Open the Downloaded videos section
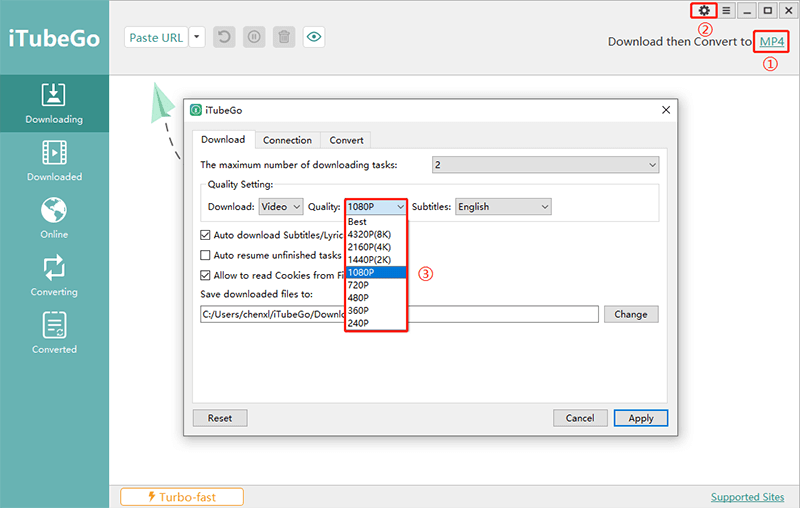Viewport: 800px width, 508px height. 54,161
